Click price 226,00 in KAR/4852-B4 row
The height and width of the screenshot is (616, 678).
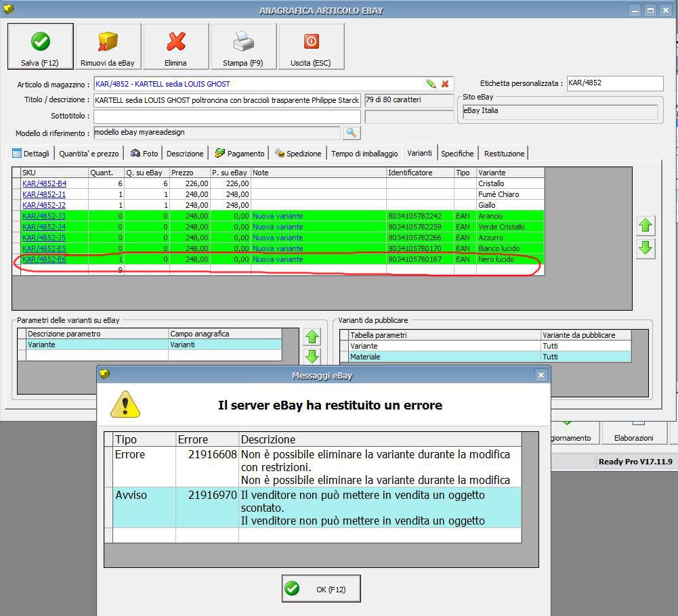190,183
